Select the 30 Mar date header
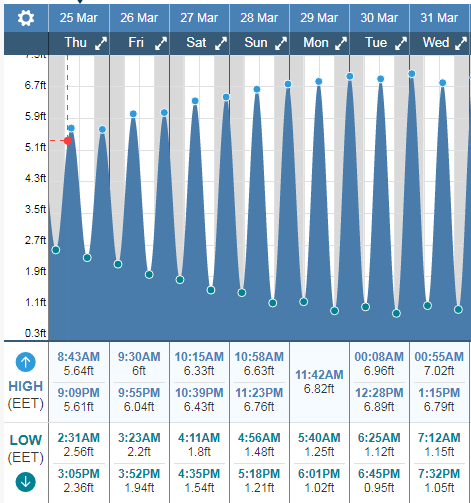471x503 pixels. [379, 18]
